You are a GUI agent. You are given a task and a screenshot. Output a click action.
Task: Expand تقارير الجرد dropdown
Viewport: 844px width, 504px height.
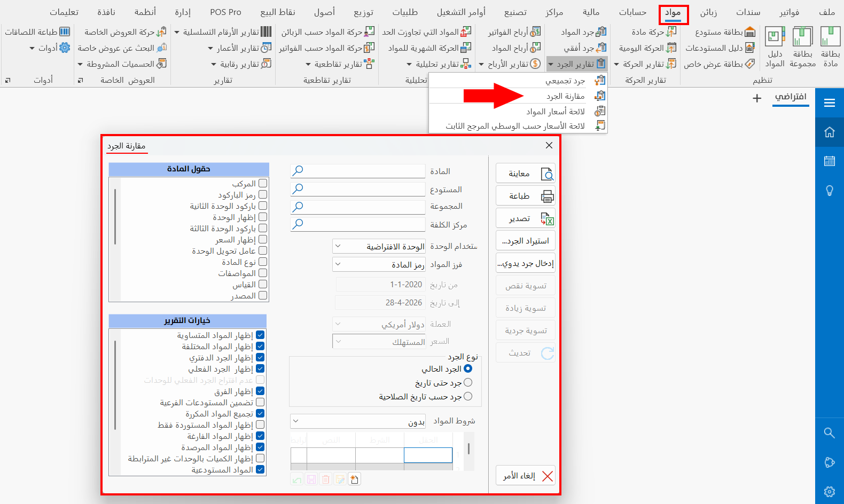click(577, 64)
